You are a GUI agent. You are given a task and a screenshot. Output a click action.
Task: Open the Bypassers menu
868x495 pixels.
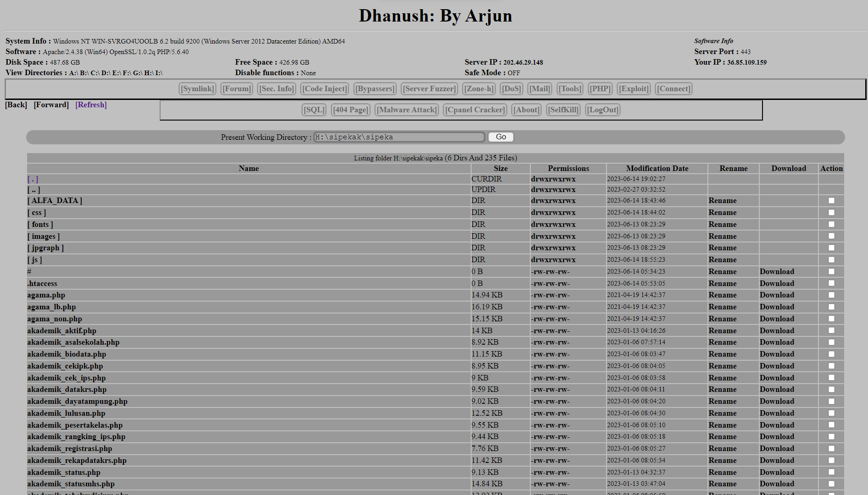375,89
